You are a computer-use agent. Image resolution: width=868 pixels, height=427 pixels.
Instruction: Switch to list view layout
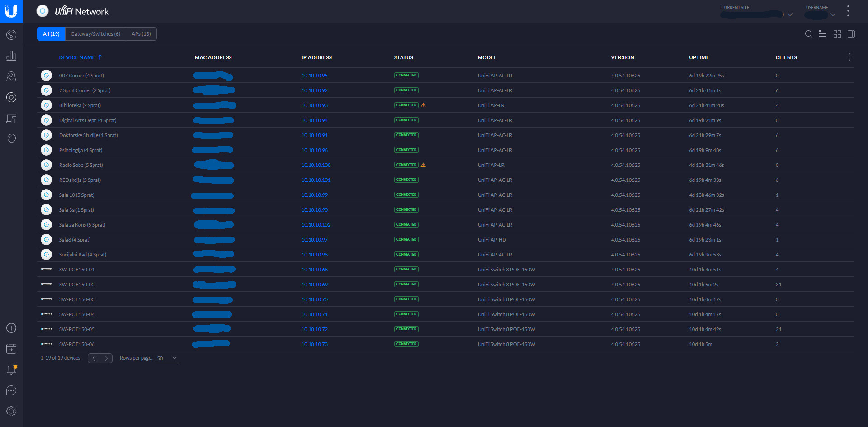coord(823,34)
